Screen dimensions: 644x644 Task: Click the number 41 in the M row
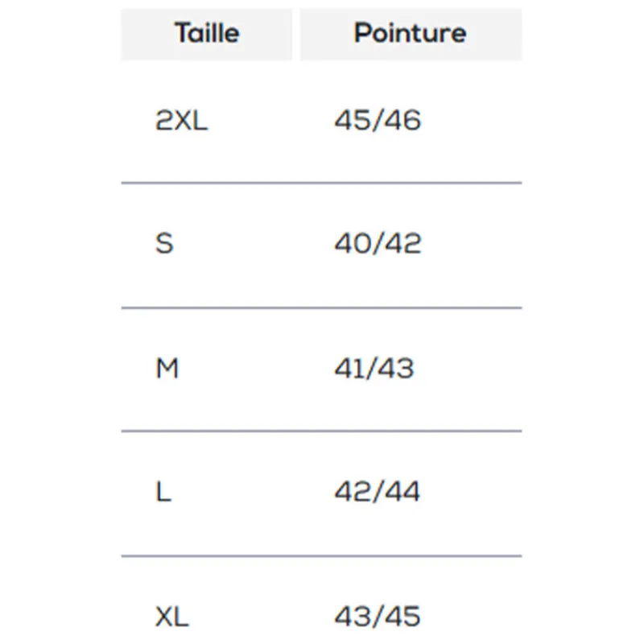pyautogui.click(x=348, y=369)
